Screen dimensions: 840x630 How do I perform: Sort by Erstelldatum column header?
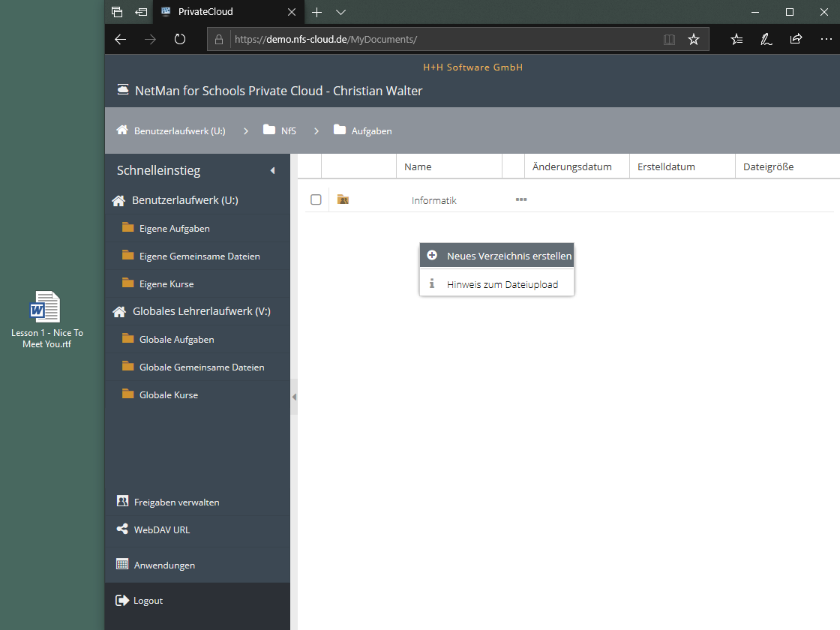pos(682,166)
